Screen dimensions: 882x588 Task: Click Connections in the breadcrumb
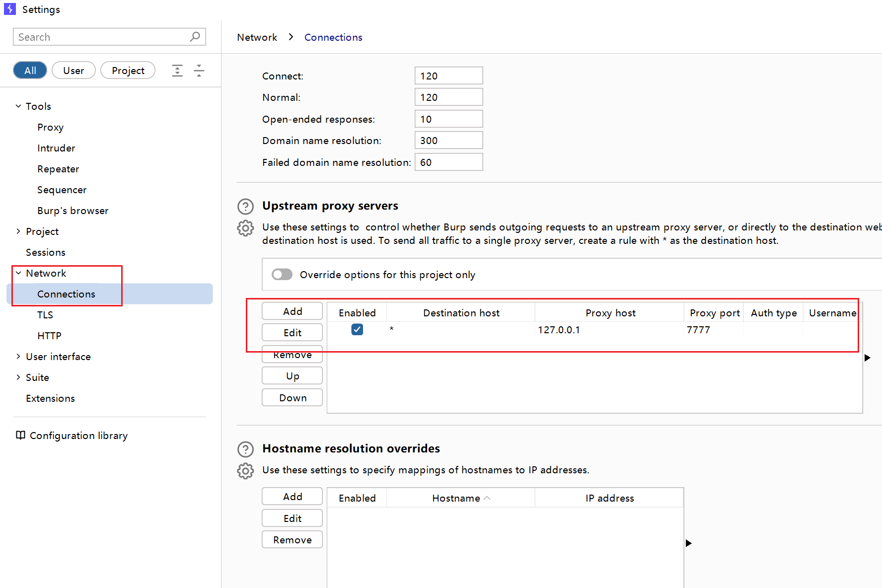(333, 37)
